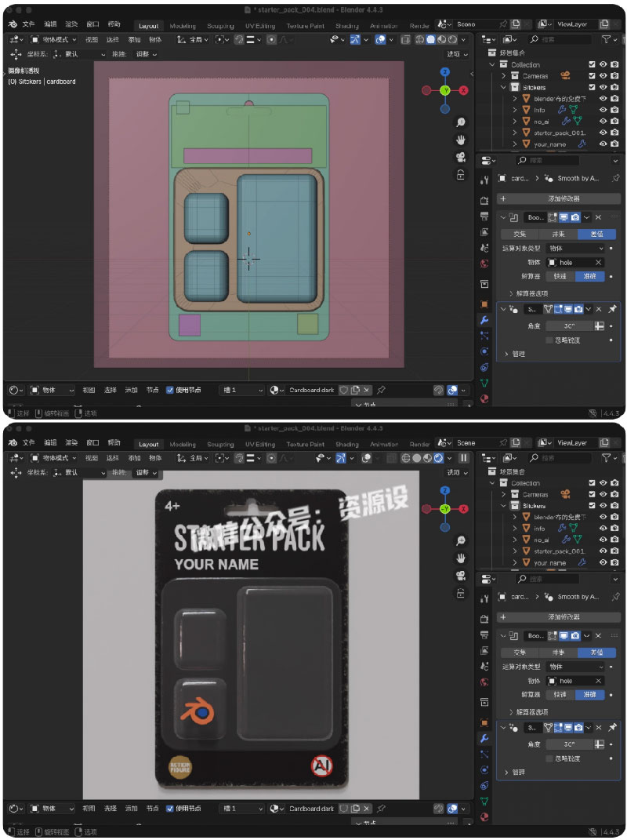Open the Tool properties tab in top window
Screen dimensions: 627x840
pyautogui.click(x=484, y=180)
